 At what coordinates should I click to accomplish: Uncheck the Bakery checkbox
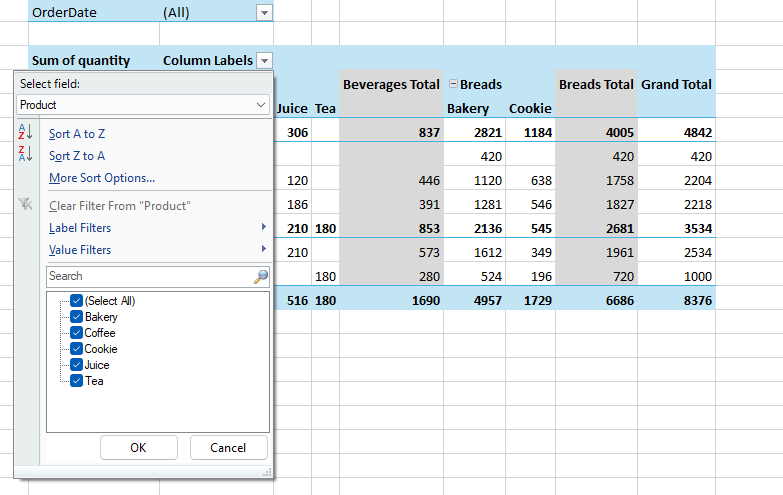coord(76,317)
